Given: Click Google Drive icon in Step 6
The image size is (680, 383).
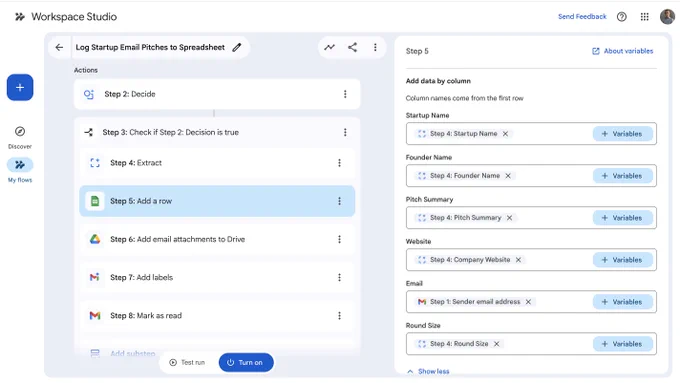Looking at the screenshot, I should pyautogui.click(x=95, y=239).
